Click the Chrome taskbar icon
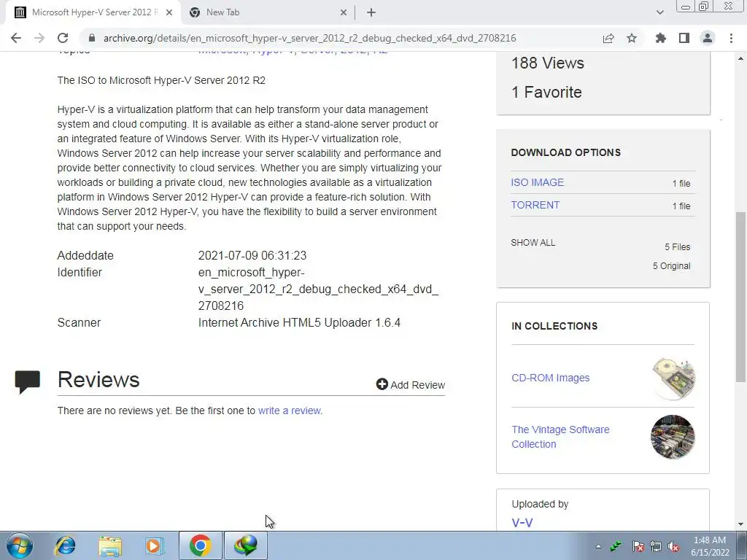Viewport: 747px width, 560px height. point(201,545)
